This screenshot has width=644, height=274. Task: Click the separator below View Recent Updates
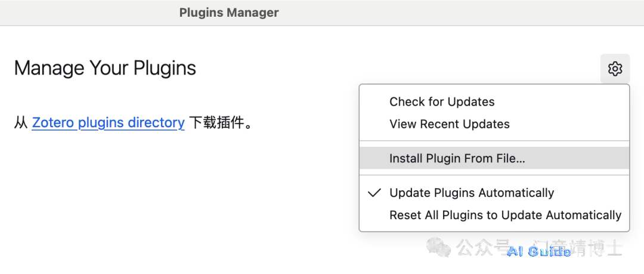point(494,141)
